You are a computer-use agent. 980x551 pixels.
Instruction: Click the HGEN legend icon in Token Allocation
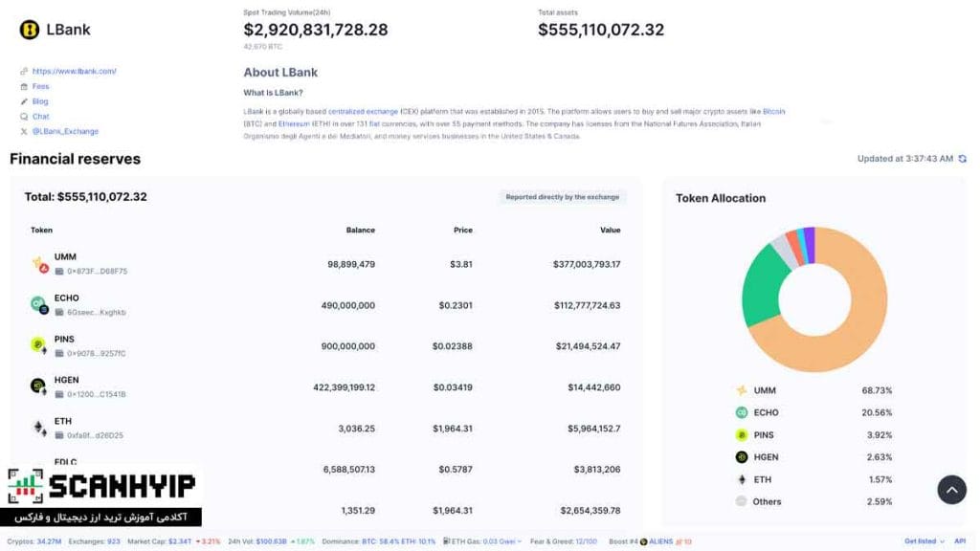pyautogui.click(x=742, y=456)
